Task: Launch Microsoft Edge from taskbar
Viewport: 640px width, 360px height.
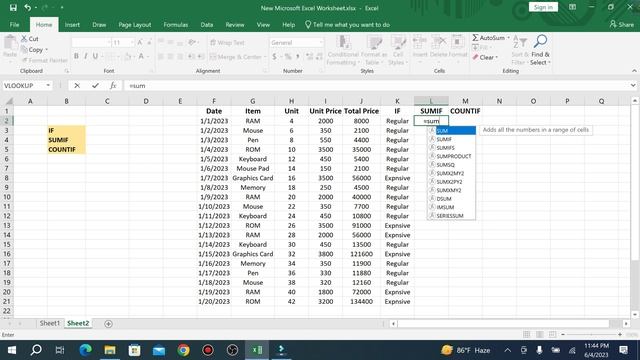Action: (x=85, y=350)
